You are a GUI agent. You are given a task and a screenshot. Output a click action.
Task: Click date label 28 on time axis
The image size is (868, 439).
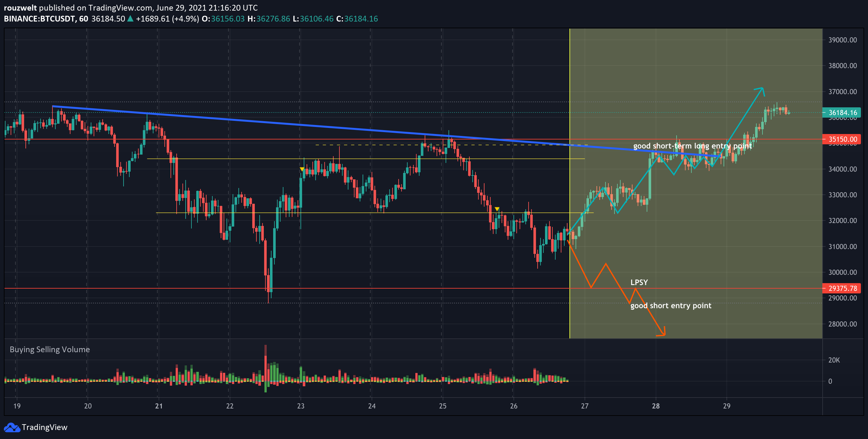(x=656, y=406)
